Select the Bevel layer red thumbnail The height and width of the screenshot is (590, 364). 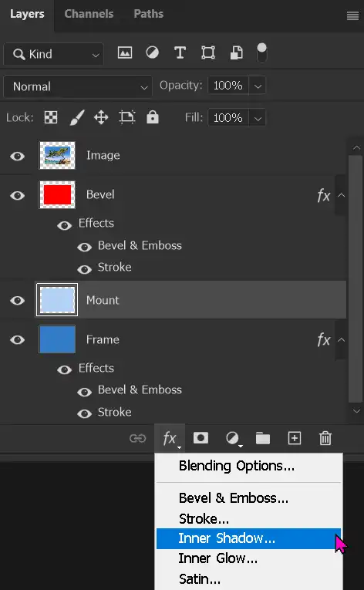pyautogui.click(x=57, y=195)
